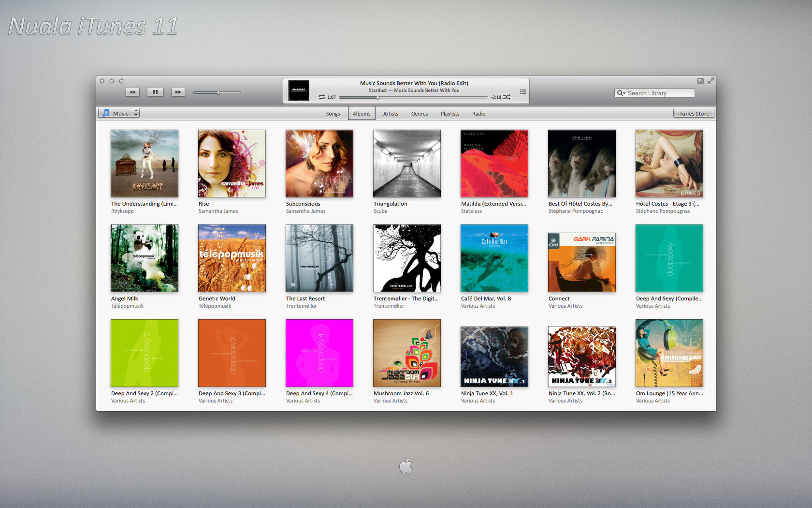Select the Albums tab

(362, 114)
